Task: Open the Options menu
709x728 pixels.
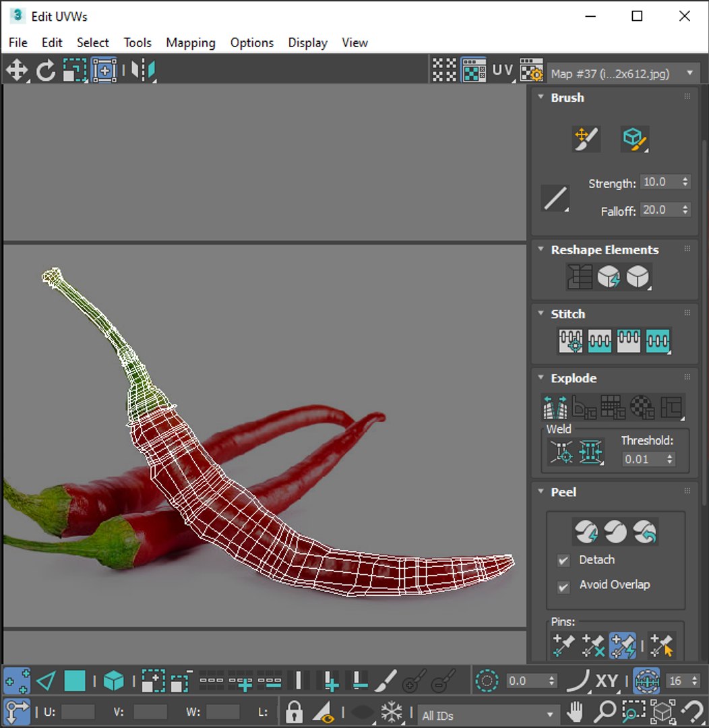Action: [252, 42]
